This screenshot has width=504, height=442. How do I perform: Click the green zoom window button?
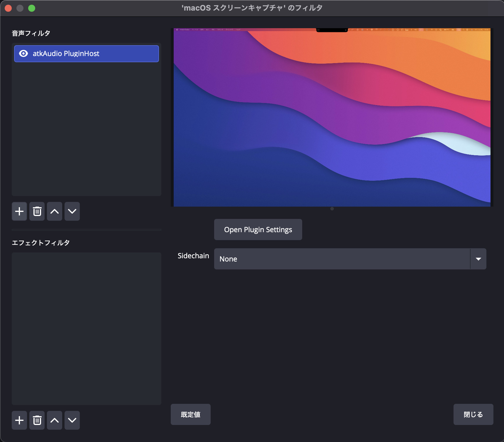32,8
